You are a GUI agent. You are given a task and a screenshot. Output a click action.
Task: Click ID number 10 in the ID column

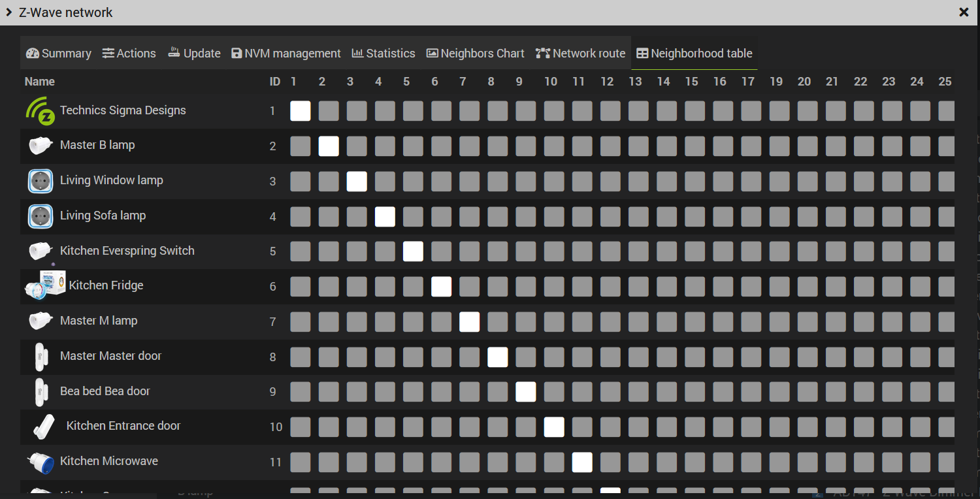(x=276, y=427)
